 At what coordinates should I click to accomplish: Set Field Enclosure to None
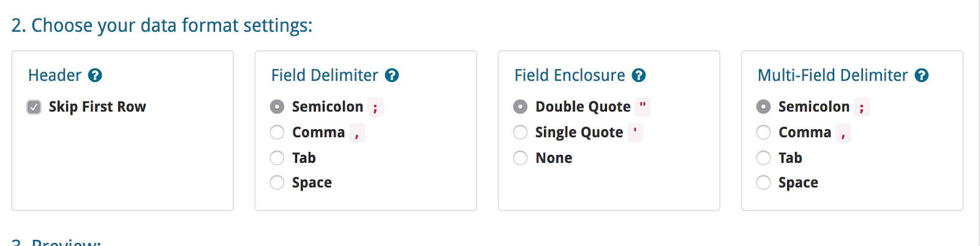click(x=520, y=158)
